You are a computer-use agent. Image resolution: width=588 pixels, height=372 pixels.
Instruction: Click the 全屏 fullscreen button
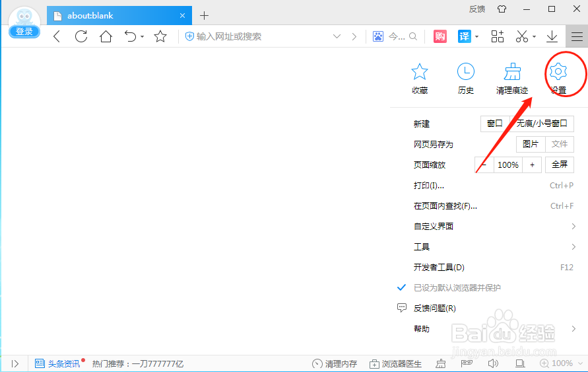pyautogui.click(x=560, y=165)
